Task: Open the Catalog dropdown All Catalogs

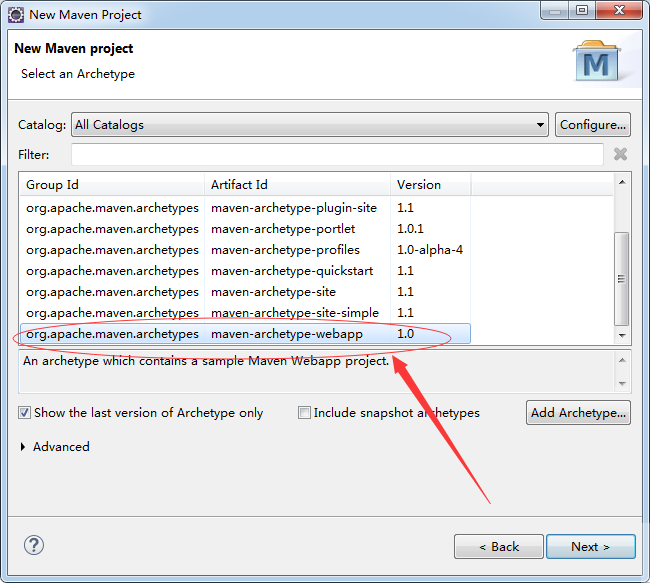Action: pos(310,124)
